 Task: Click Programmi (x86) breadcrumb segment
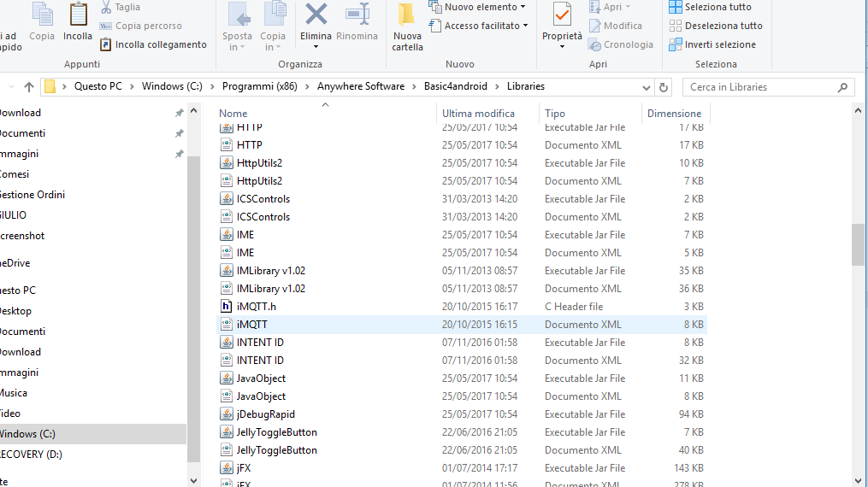click(260, 87)
